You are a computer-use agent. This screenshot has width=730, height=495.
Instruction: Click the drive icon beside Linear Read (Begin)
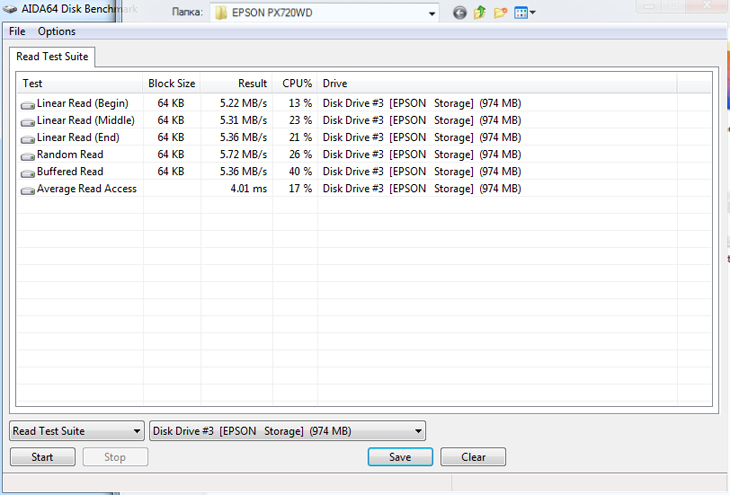(28, 105)
